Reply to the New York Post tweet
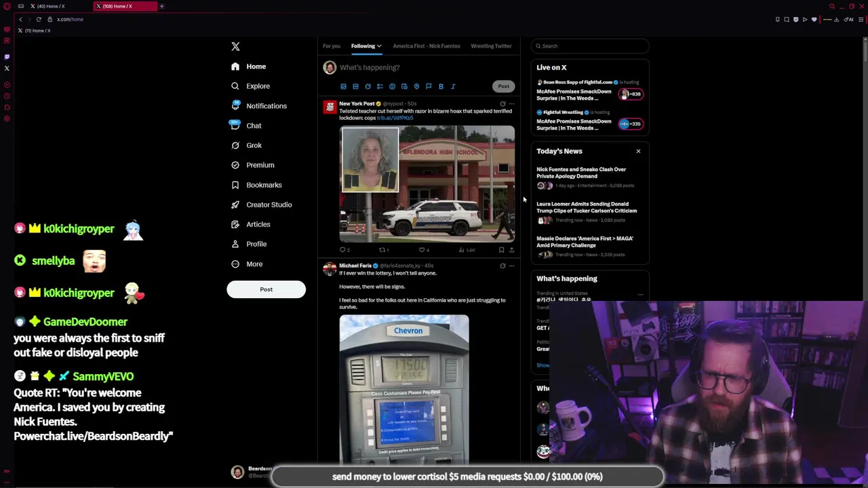 click(x=344, y=250)
